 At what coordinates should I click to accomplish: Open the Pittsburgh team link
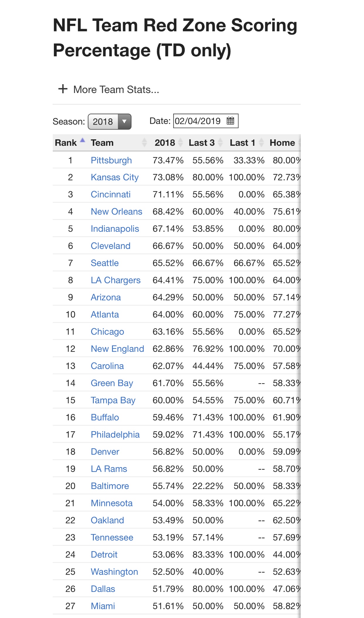(111, 160)
